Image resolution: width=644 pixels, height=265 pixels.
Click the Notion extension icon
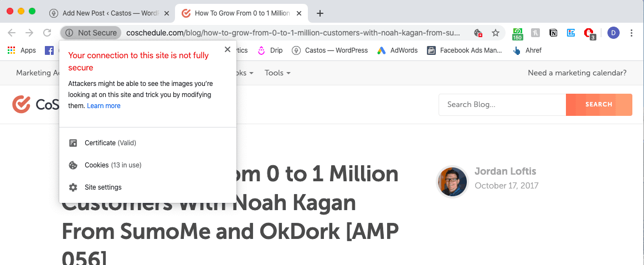click(x=553, y=33)
